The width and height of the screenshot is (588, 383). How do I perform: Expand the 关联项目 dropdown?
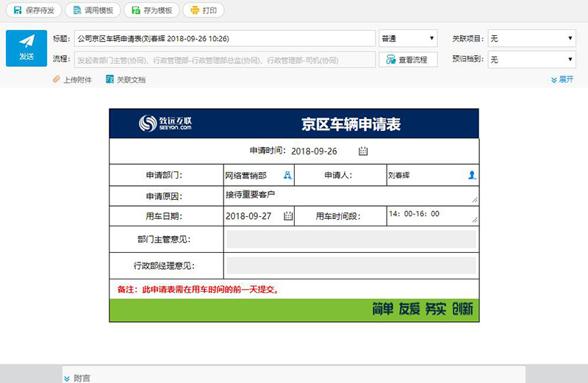point(531,38)
